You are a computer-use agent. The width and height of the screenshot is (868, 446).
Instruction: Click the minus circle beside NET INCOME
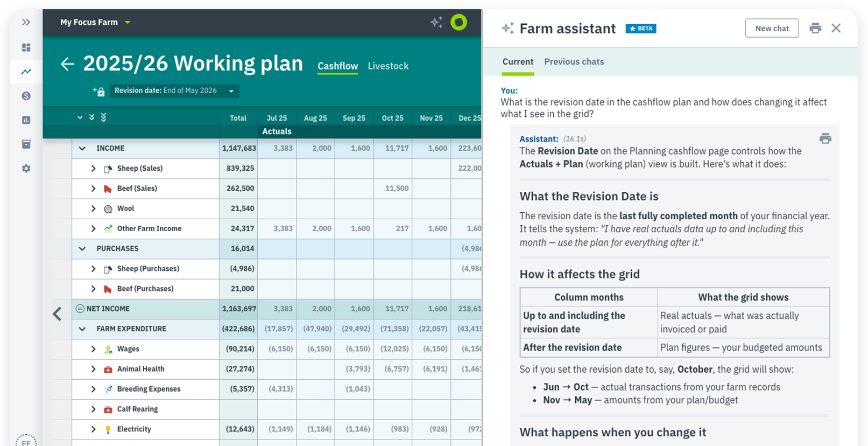point(80,309)
